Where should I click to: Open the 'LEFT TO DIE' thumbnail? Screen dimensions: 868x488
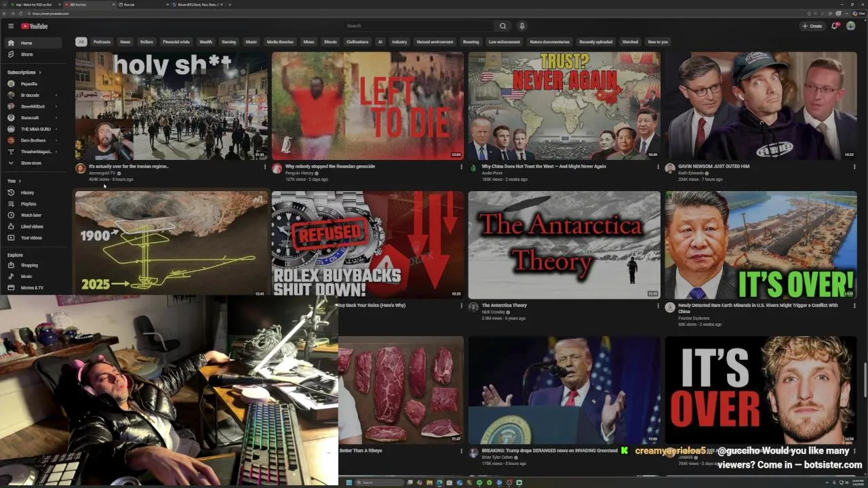(368, 106)
